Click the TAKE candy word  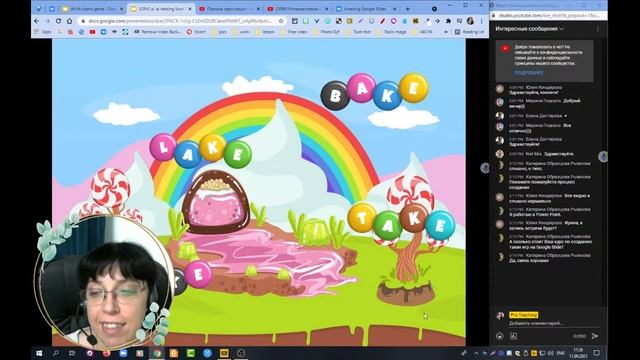(401, 221)
